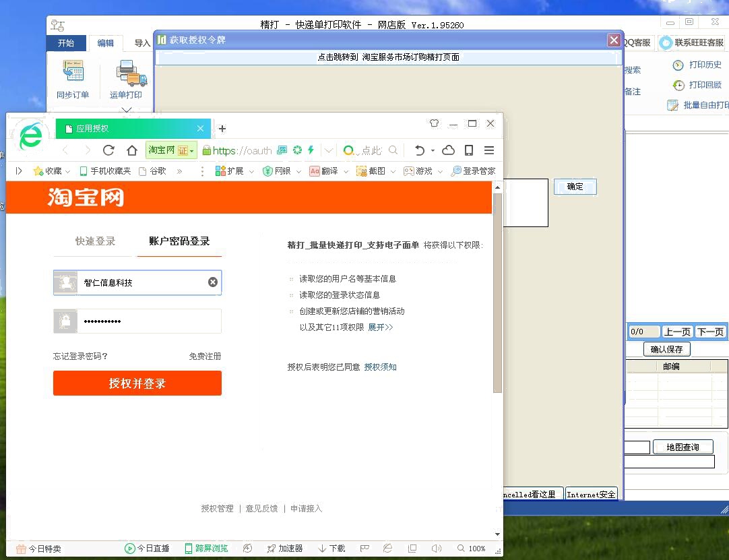The height and width of the screenshot is (560, 729).
Task: Click the password input field
Action: pyautogui.click(x=148, y=321)
